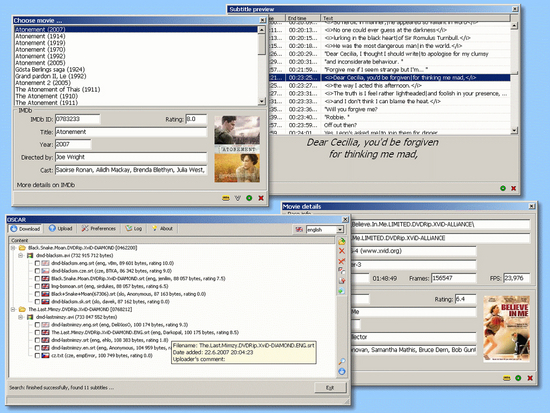Switch to the Log tab
Screen dimensions: 550x413
tap(134, 228)
